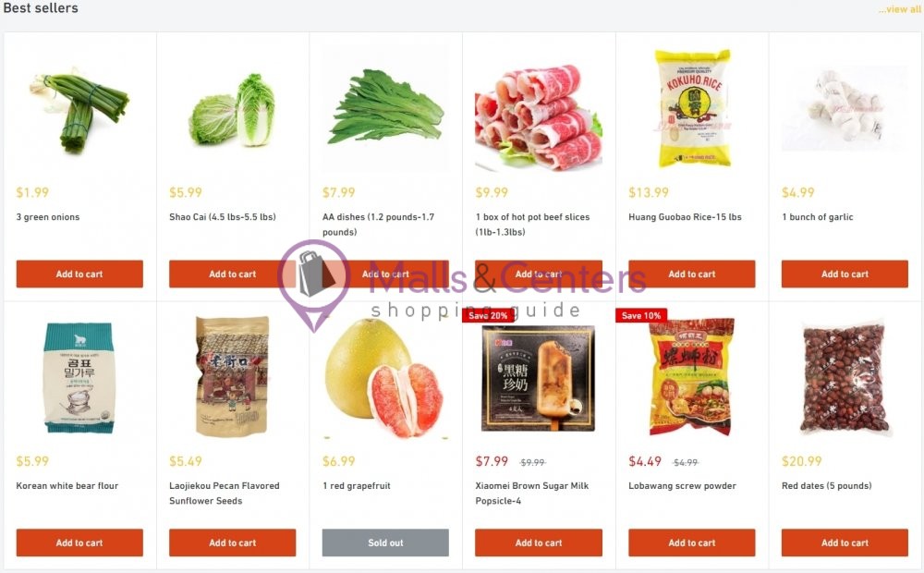Screen dimensions: 924x573
Task: Add Lobawang screw powder to cart
Action: (x=690, y=543)
